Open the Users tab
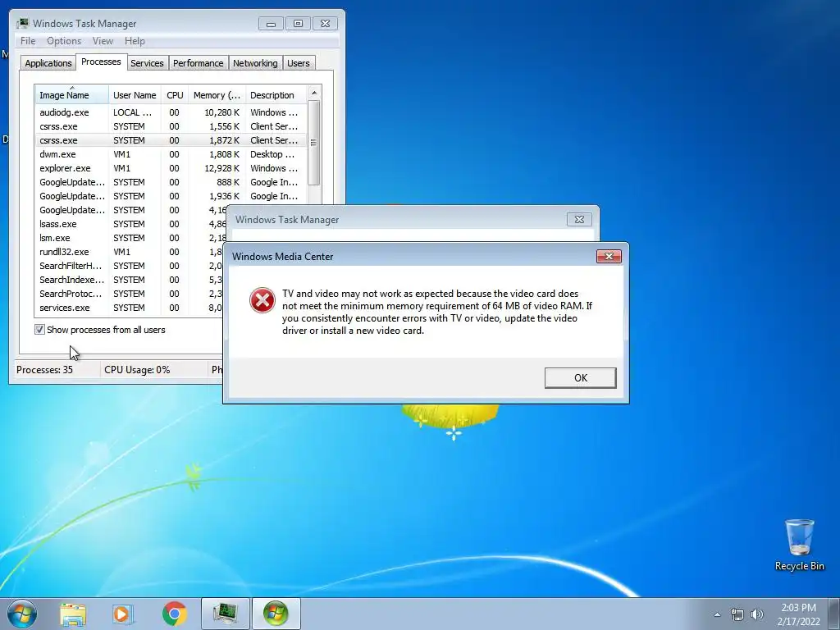This screenshot has height=630, width=840. 298,63
